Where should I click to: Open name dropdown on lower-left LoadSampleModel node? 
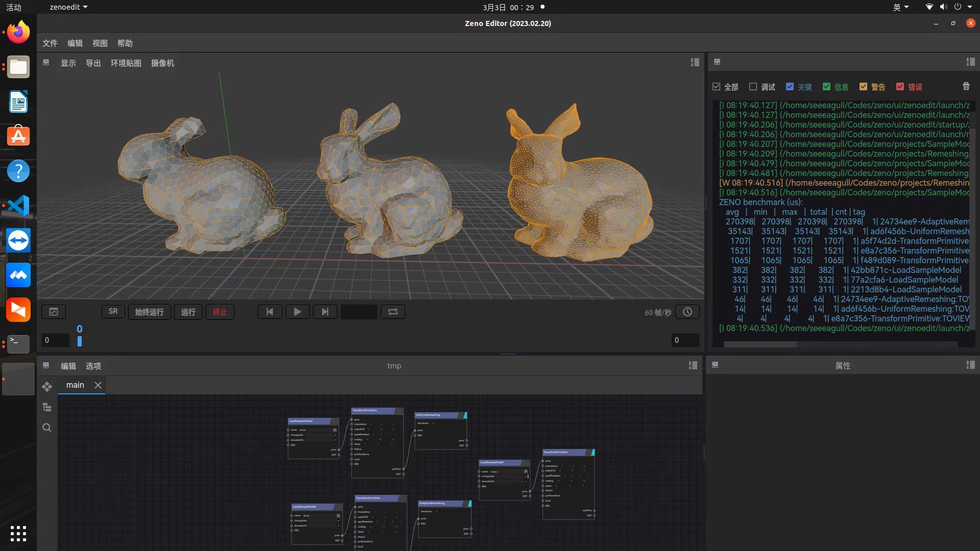pyautogui.click(x=338, y=516)
